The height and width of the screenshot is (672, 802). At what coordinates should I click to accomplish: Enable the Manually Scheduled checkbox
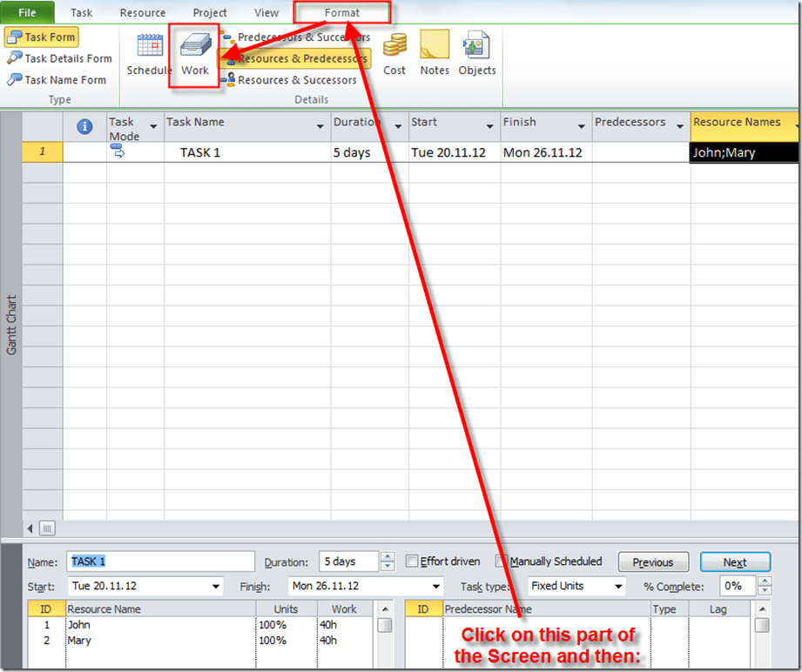pos(502,561)
